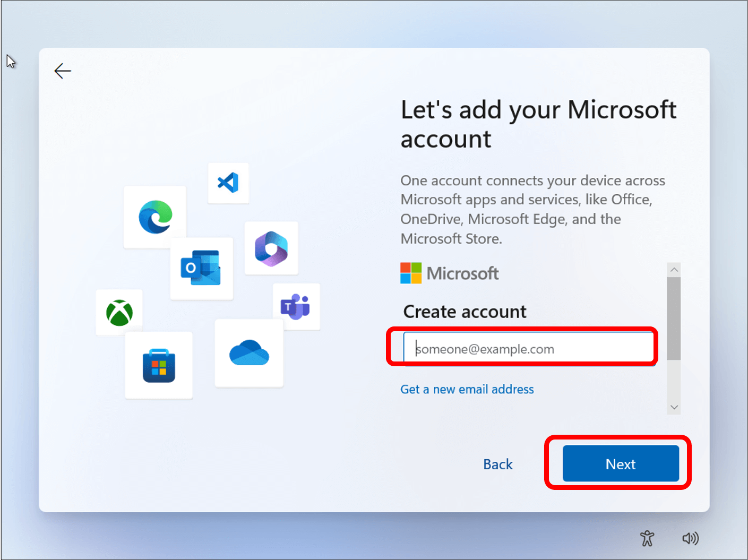Click the Create account heading

click(x=465, y=312)
